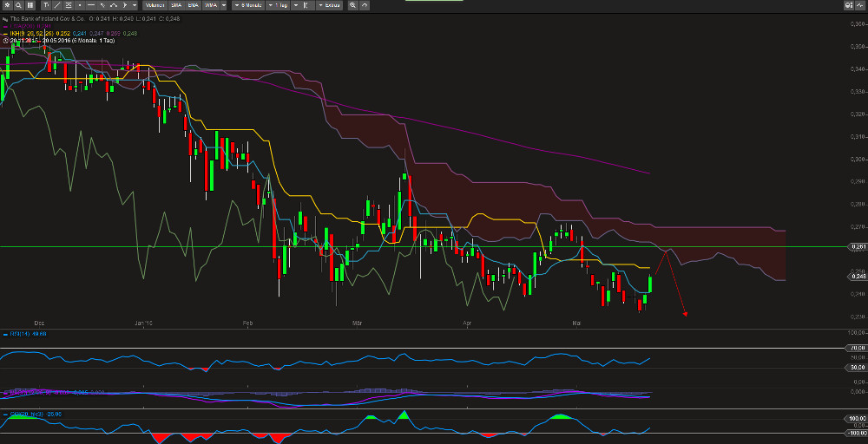Toggle the SMA indicator

coord(176,5)
